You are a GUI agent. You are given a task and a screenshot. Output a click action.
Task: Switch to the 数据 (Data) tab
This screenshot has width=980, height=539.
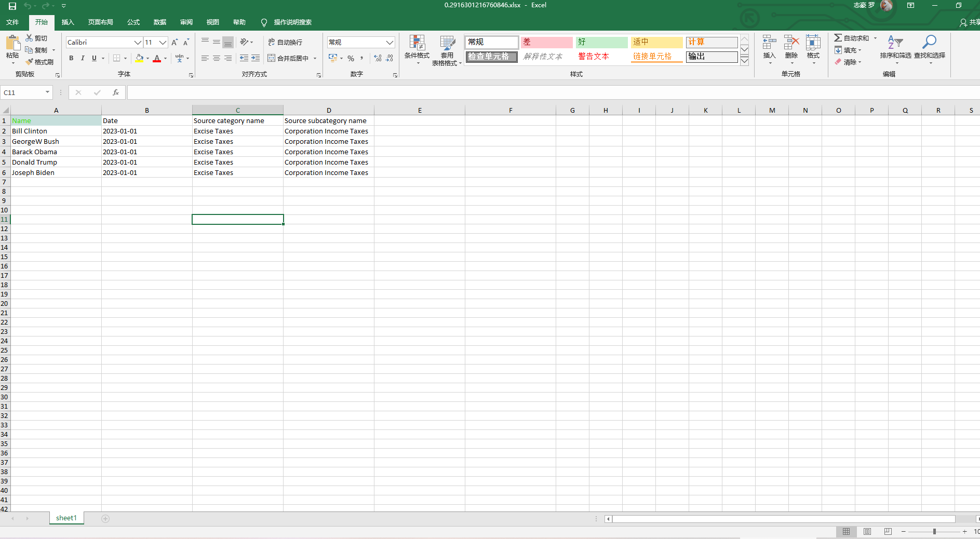pyautogui.click(x=160, y=22)
